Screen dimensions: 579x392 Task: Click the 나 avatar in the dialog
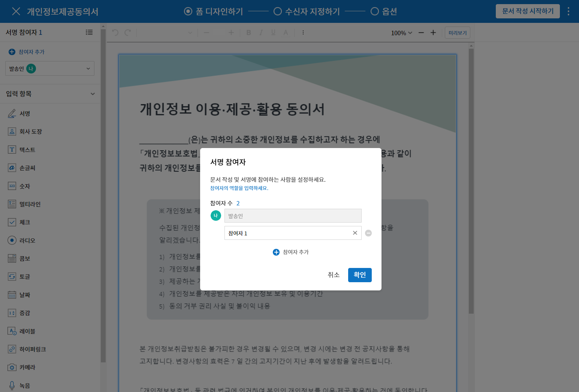tap(216, 215)
